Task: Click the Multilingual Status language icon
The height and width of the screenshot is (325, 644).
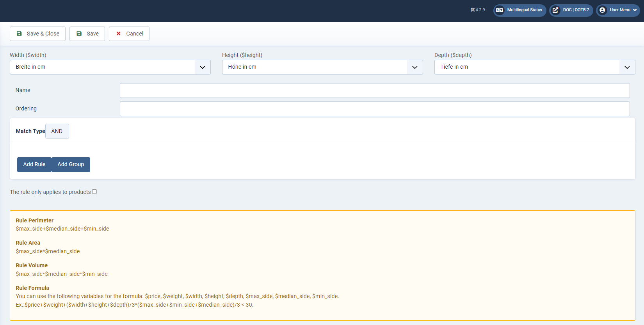Action: [x=500, y=10]
